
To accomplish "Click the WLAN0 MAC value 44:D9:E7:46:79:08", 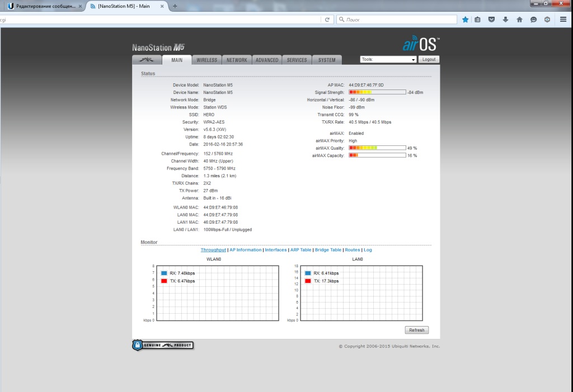I will pos(220,207).
